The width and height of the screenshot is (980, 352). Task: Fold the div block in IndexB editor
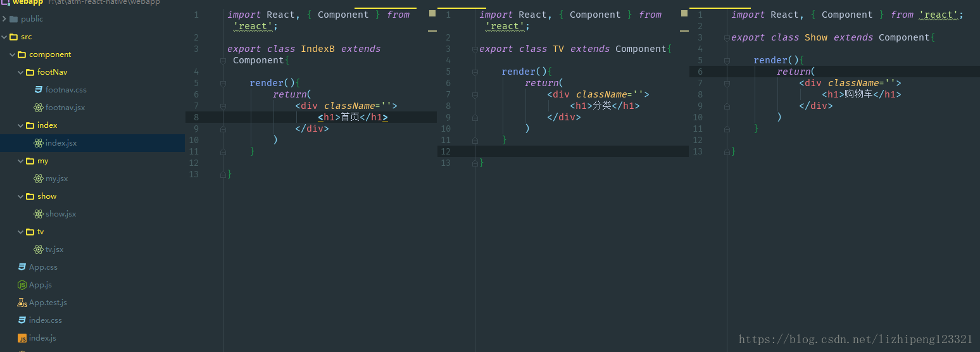point(223,106)
